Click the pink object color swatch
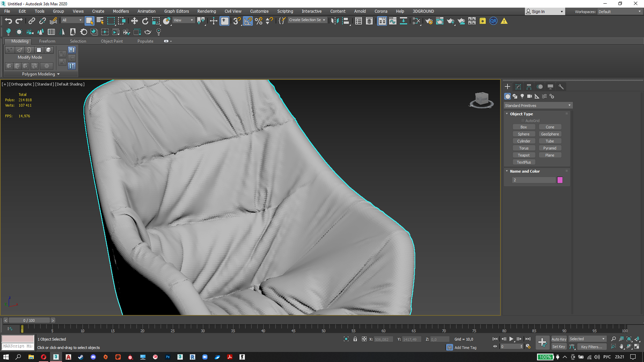 click(x=560, y=180)
